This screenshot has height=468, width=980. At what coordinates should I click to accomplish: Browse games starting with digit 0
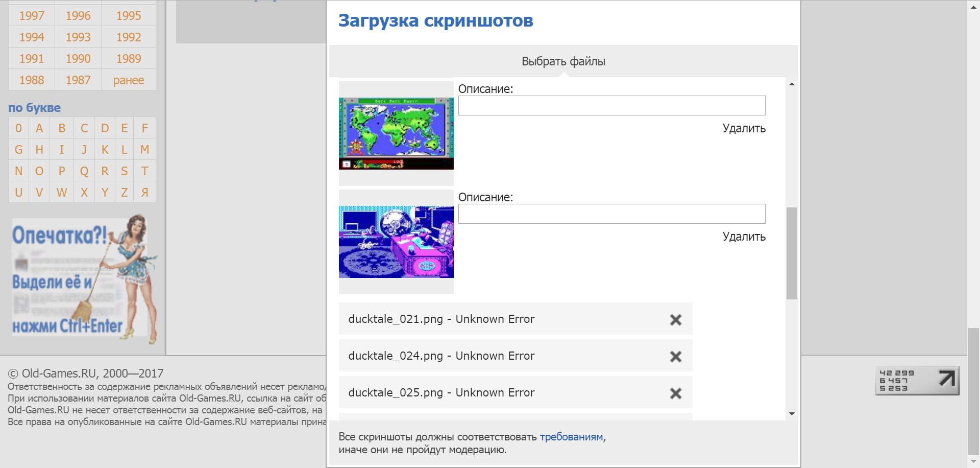[19, 128]
